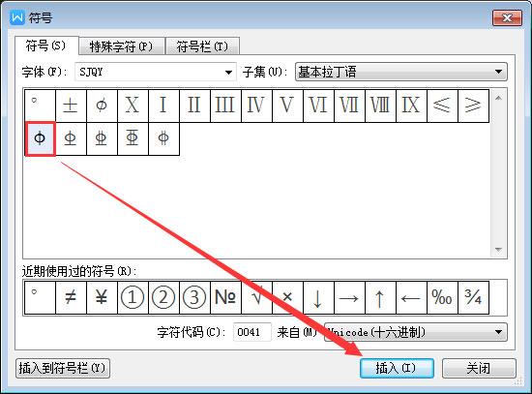Pick the three-quarters ¾ recent symbol
Viewport: 532px width, 394px height.
pyautogui.click(x=473, y=297)
